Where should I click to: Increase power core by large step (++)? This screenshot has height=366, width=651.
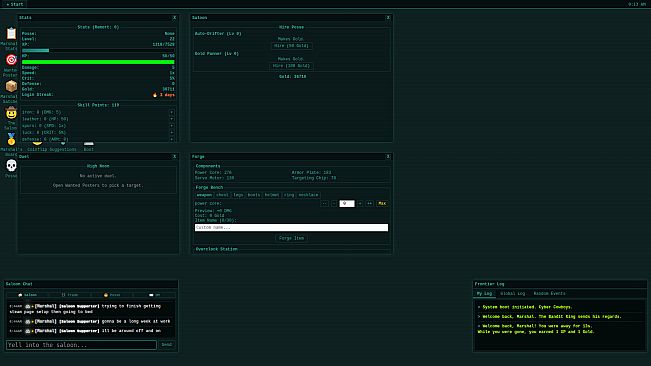369,203
